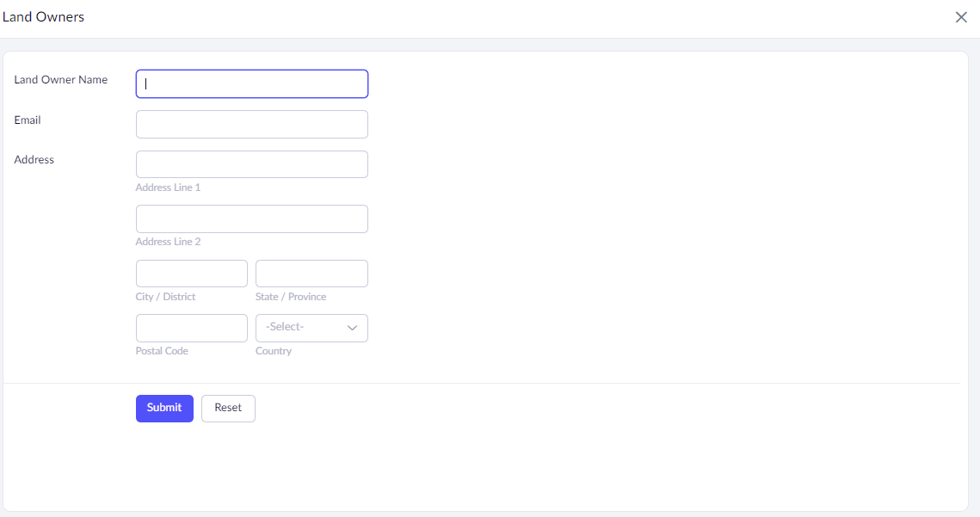Click the Postal Code caption
This screenshot has height=517, width=980.
point(162,351)
